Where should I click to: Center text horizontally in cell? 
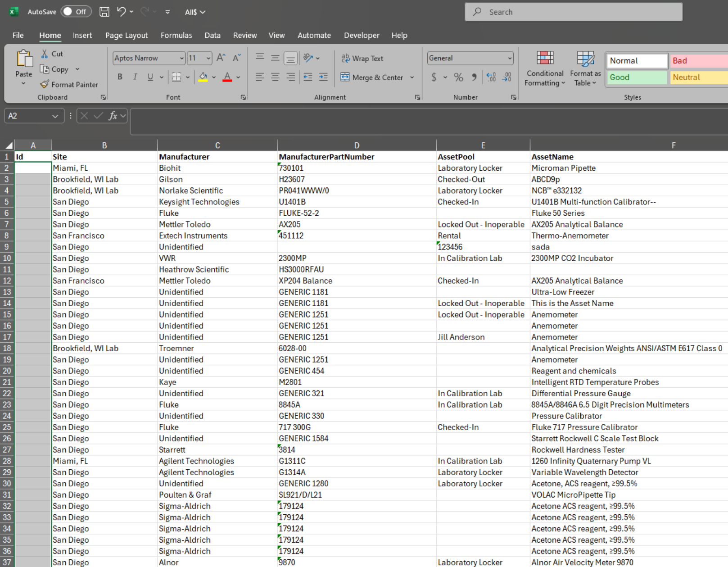[x=275, y=77]
